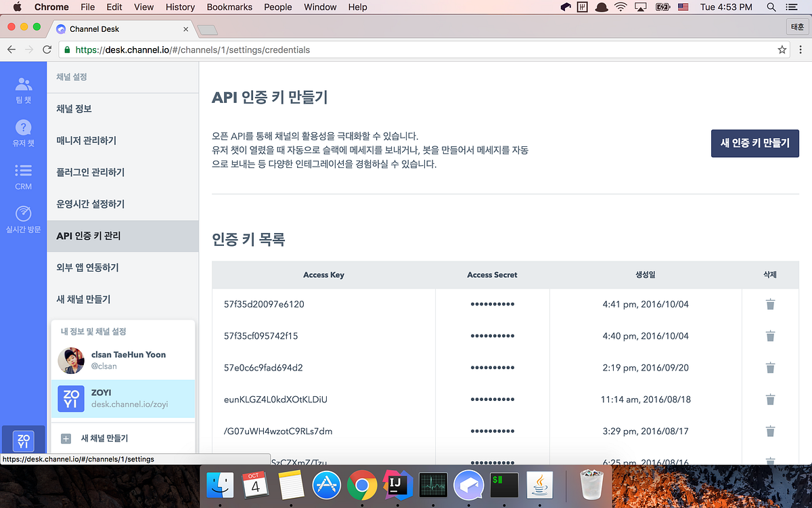
Task: Click the ZOYI logo at sidebar bottom
Action: click(23, 441)
